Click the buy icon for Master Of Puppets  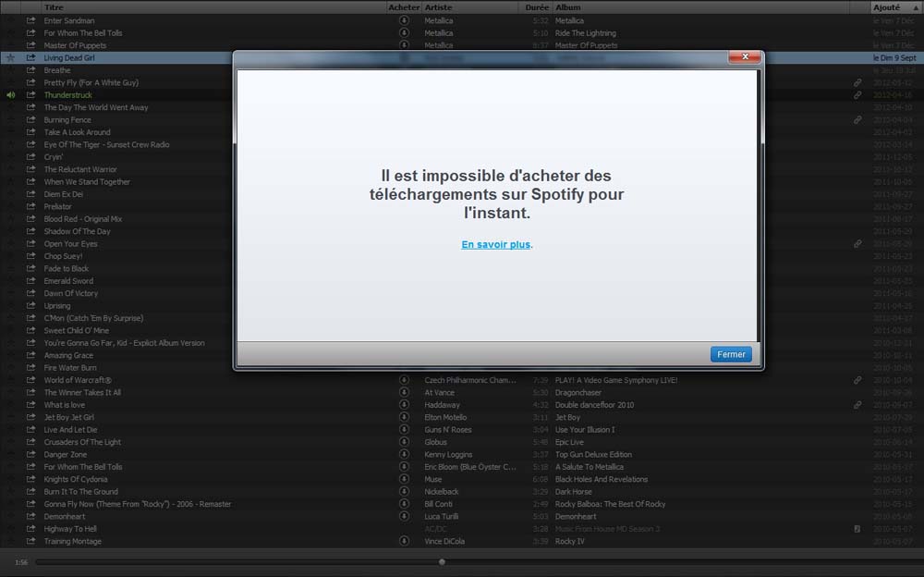tap(405, 45)
